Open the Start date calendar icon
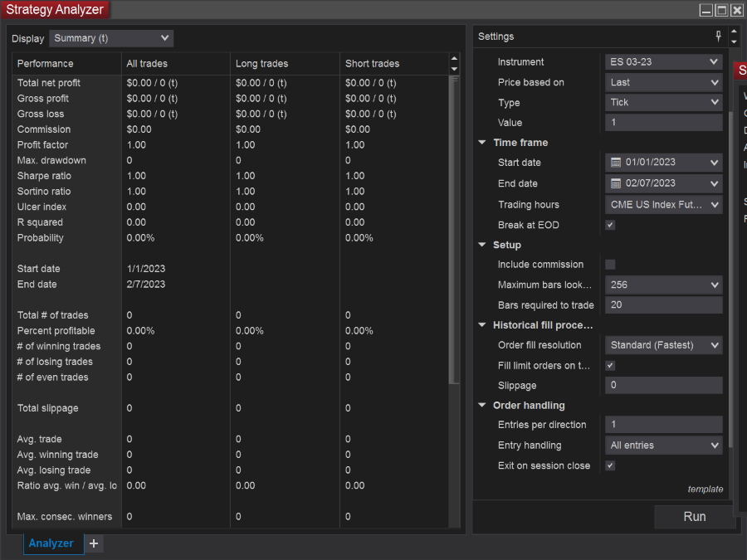 coord(616,163)
